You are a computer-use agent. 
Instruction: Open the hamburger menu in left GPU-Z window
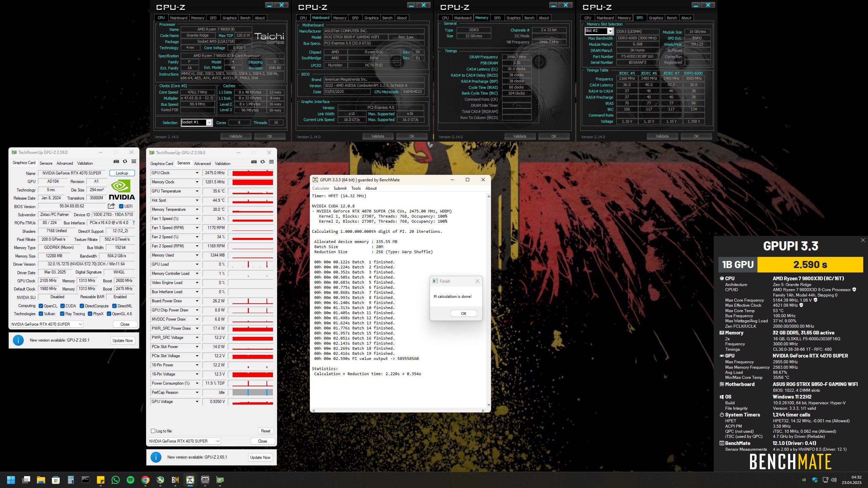134,162
